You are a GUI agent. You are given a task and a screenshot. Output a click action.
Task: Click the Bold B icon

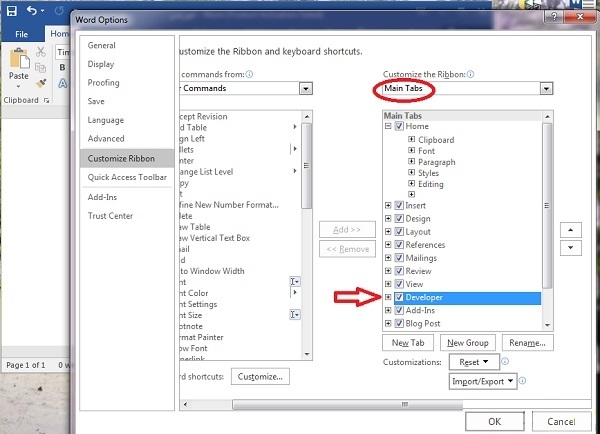tap(62, 68)
